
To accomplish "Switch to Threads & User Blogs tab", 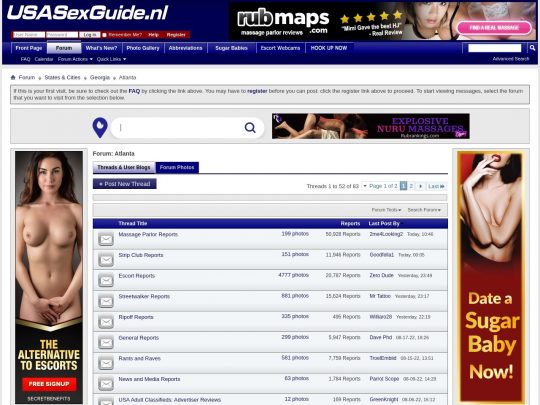I will coord(124,167).
